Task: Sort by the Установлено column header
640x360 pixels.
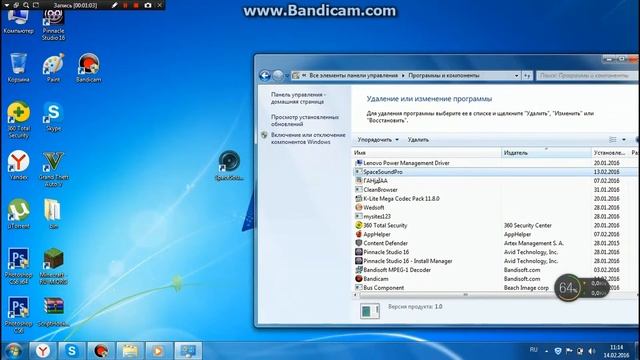Action: 610,153
